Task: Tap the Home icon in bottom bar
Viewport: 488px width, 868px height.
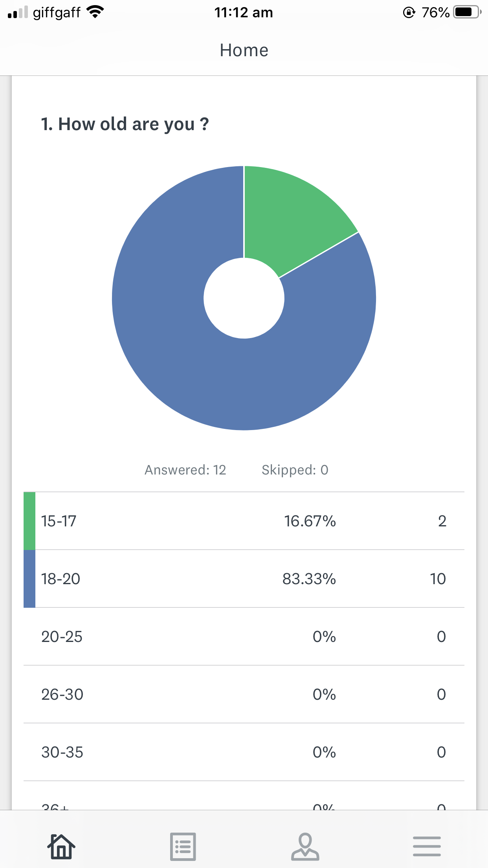Action: [61, 846]
